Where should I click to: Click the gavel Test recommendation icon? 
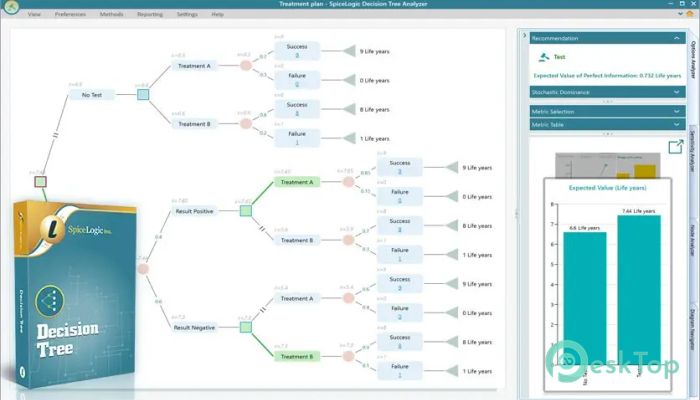544,57
